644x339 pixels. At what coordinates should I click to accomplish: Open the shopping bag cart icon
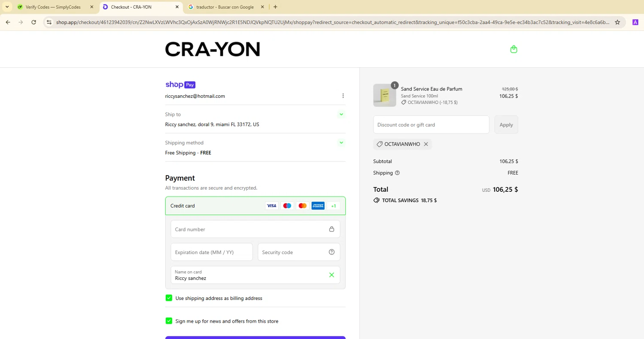point(513,49)
